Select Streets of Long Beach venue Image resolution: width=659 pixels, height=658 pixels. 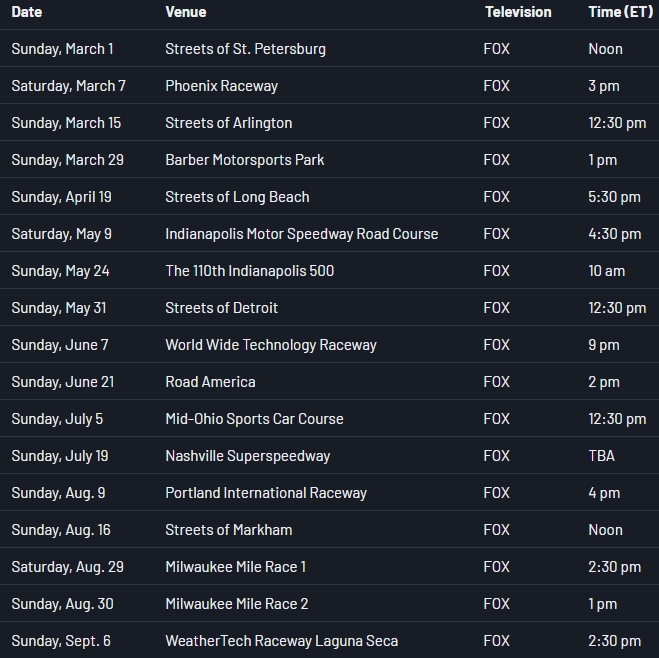pos(237,197)
